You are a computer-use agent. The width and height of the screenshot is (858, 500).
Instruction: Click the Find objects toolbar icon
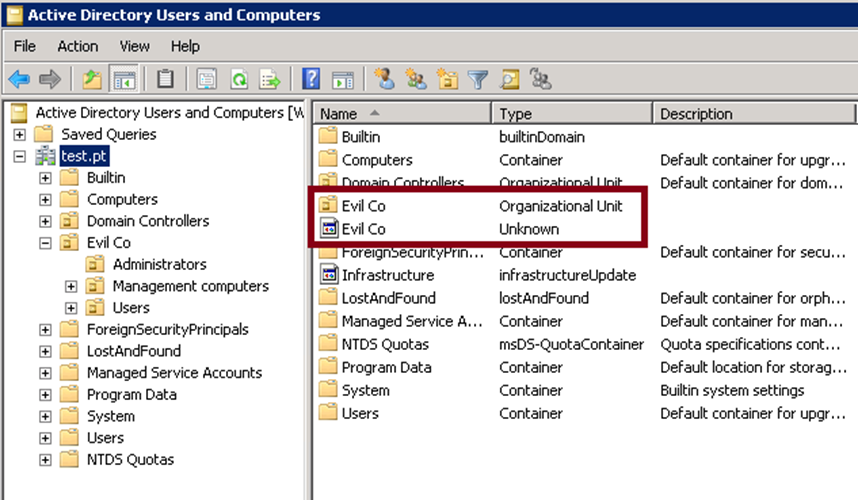pyautogui.click(x=510, y=79)
